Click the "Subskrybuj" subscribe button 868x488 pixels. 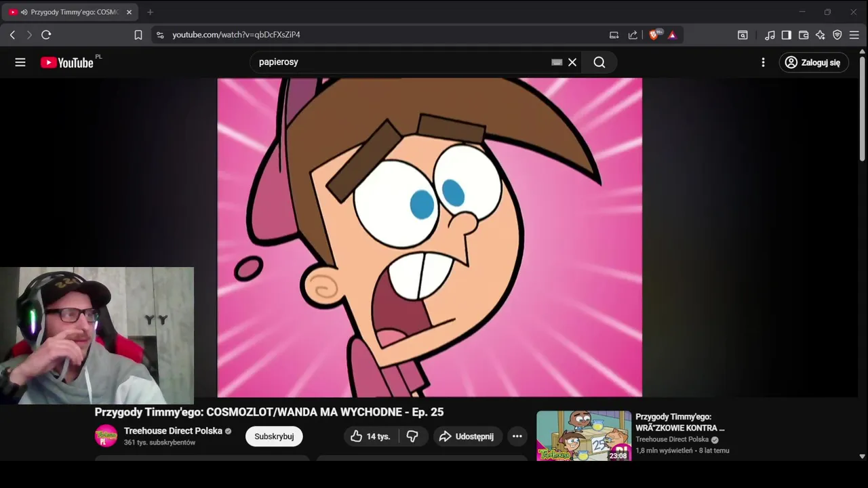274,436
